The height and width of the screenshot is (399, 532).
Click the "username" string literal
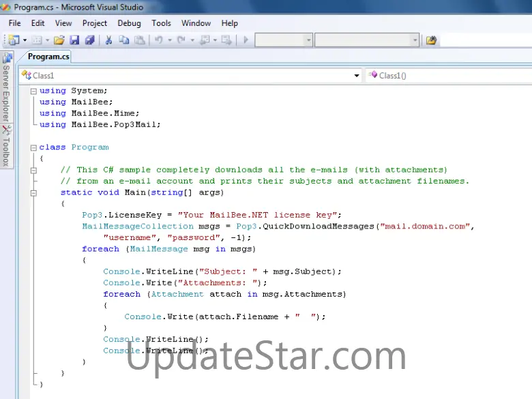130,237
